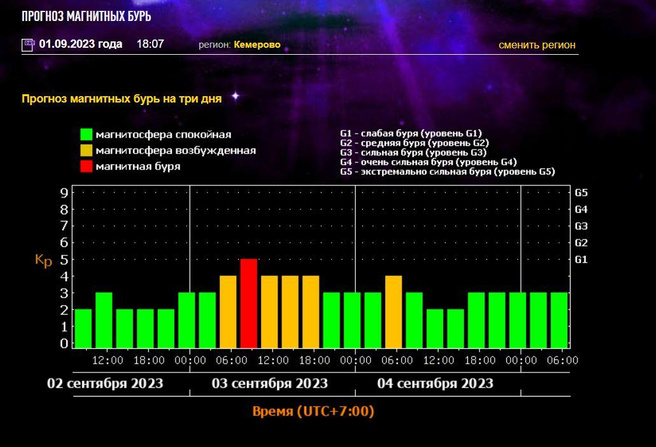Click the 'G3 - сильная буря' description
This screenshot has width=656, height=447.
[413, 153]
